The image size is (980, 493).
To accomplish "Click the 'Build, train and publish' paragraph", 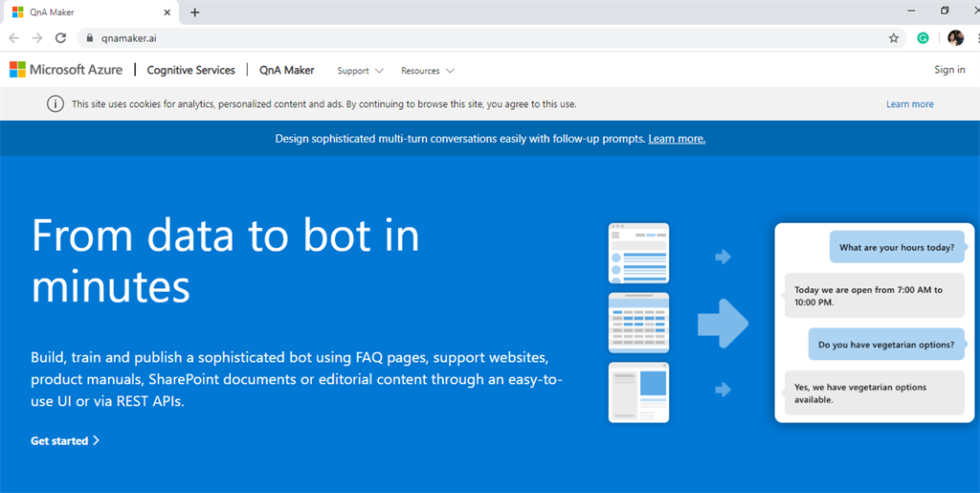I will (x=297, y=379).
